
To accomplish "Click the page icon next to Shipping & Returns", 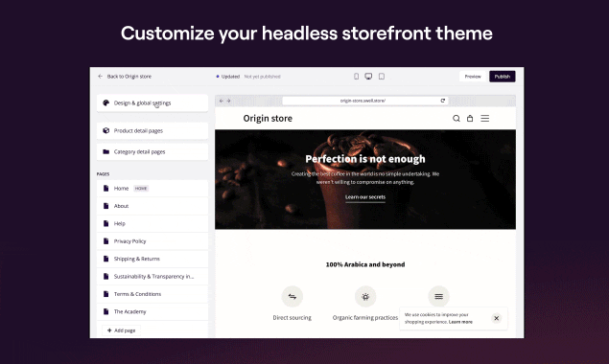I will coord(105,259).
